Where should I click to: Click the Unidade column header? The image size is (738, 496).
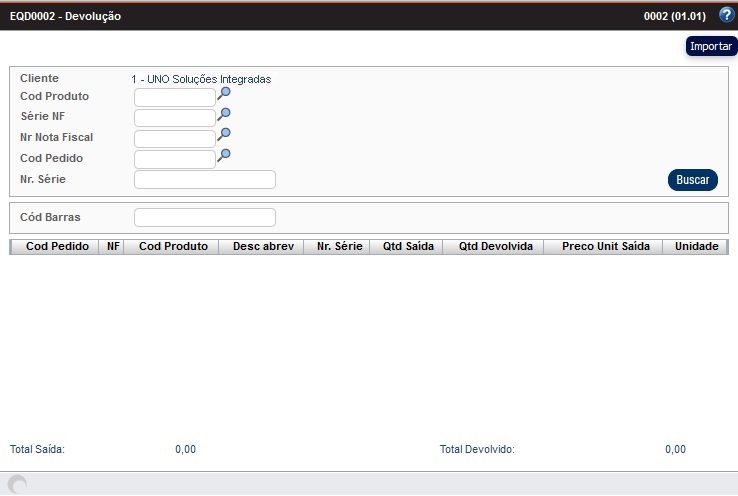pyautogui.click(x=697, y=246)
